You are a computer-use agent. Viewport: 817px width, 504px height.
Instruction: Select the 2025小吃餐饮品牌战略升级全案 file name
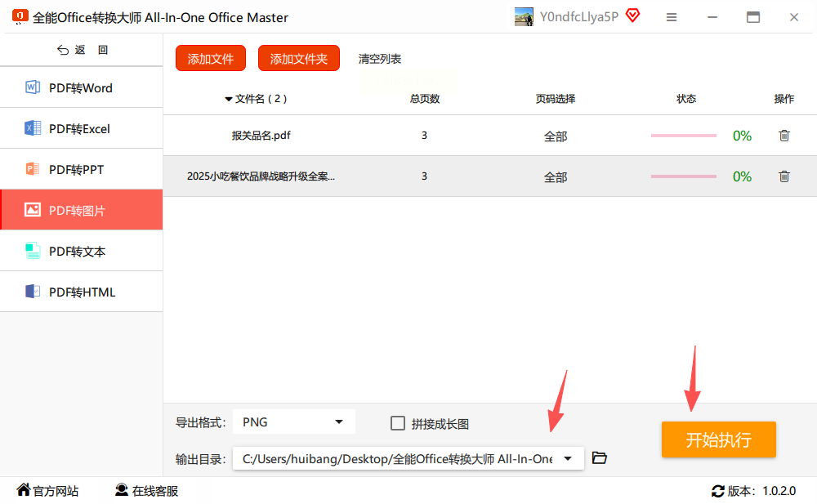[261, 176]
